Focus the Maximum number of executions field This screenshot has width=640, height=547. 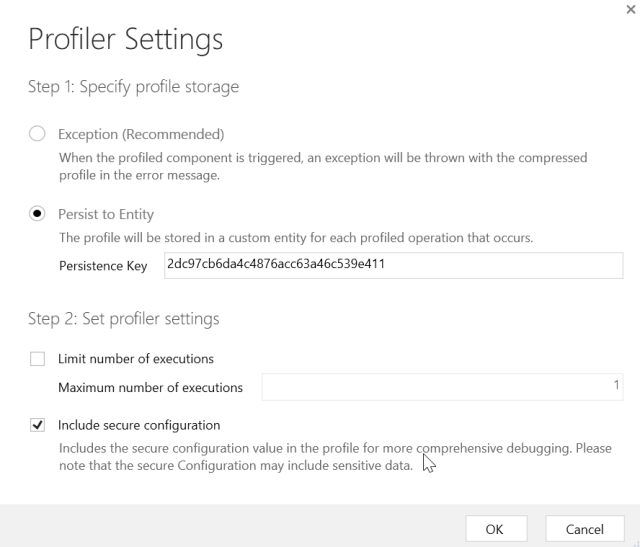click(x=443, y=387)
